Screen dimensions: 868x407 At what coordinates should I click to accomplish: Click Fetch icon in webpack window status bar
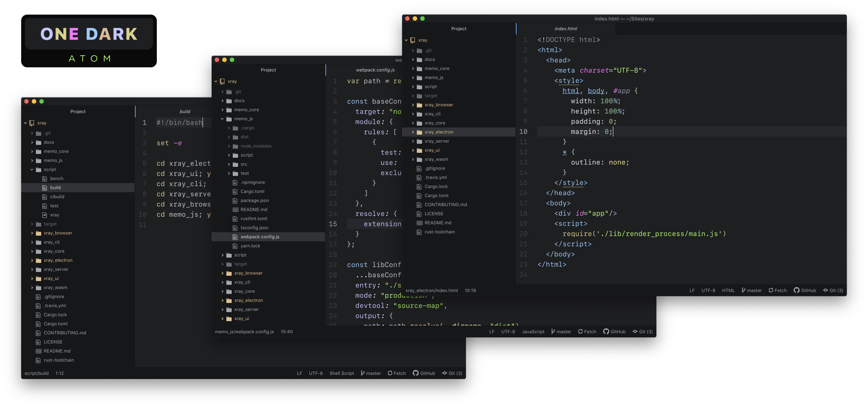(580, 331)
